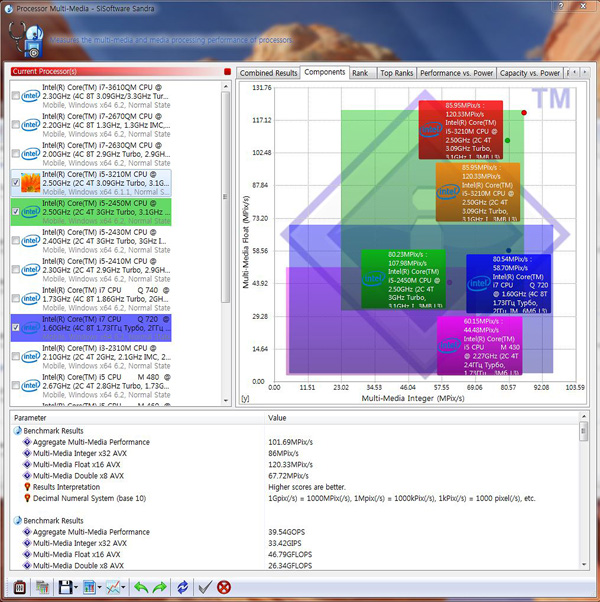The height and width of the screenshot is (602, 600).
Task: Click the red square beside Current Processor(s)
Action: click(x=227, y=71)
